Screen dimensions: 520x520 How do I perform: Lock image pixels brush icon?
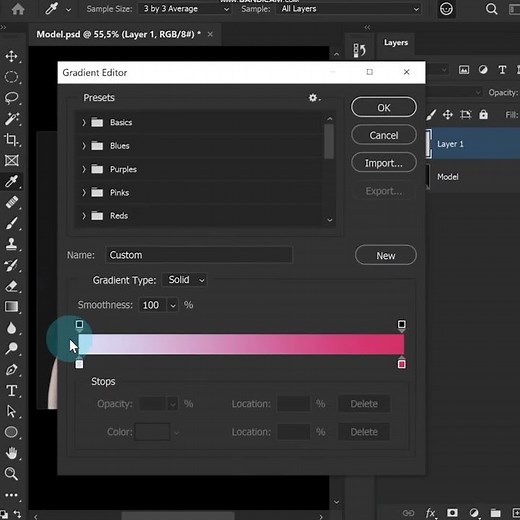coord(431,115)
